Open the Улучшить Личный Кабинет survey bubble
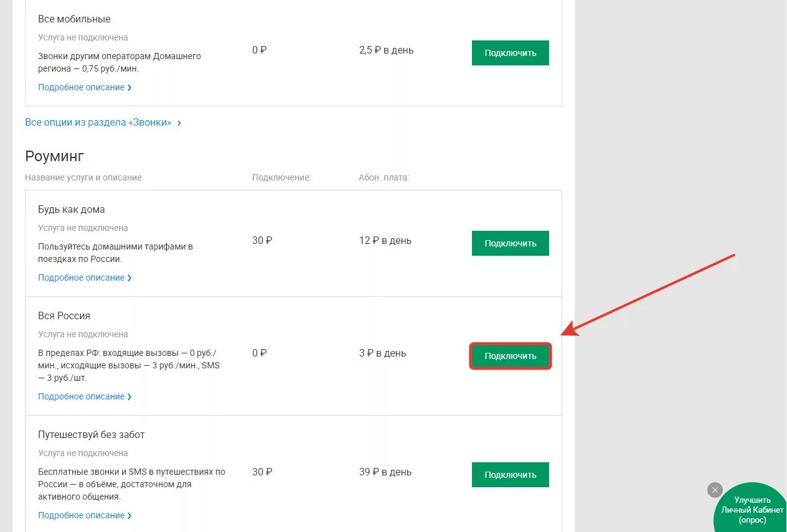 coord(752,510)
